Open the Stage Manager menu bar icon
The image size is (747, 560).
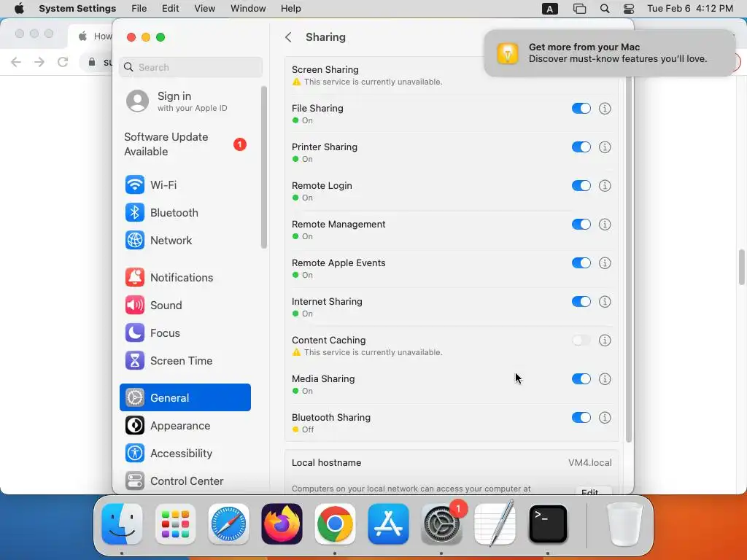coord(579,9)
